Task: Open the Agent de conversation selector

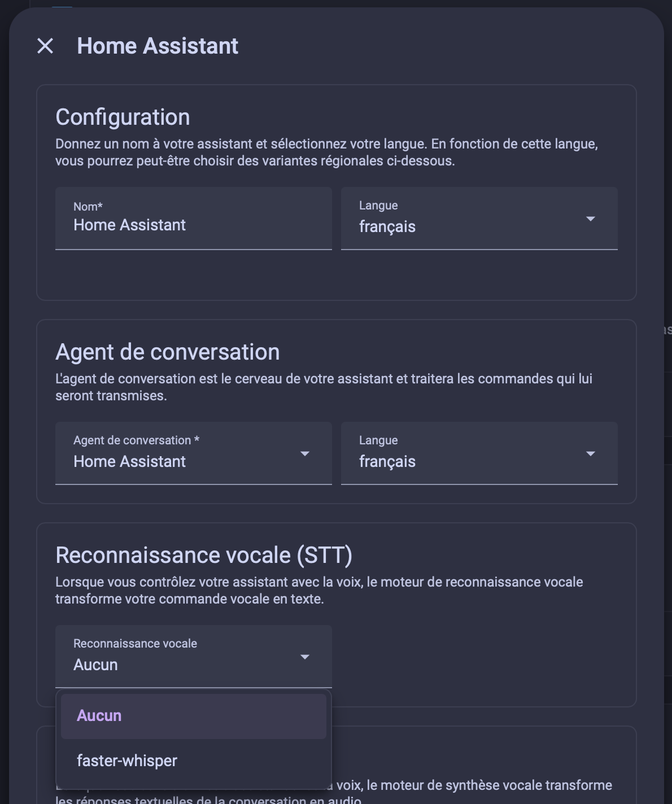Action: [x=194, y=453]
